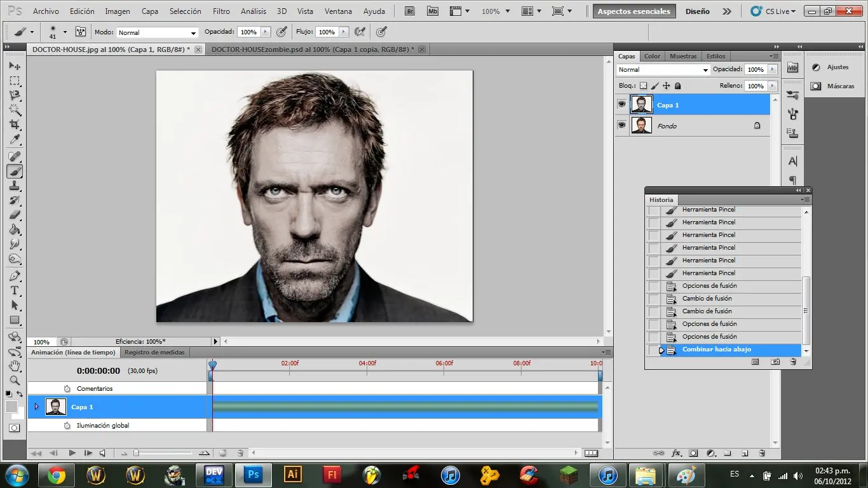Toggle stopwatch for Comentarios track

click(67, 388)
